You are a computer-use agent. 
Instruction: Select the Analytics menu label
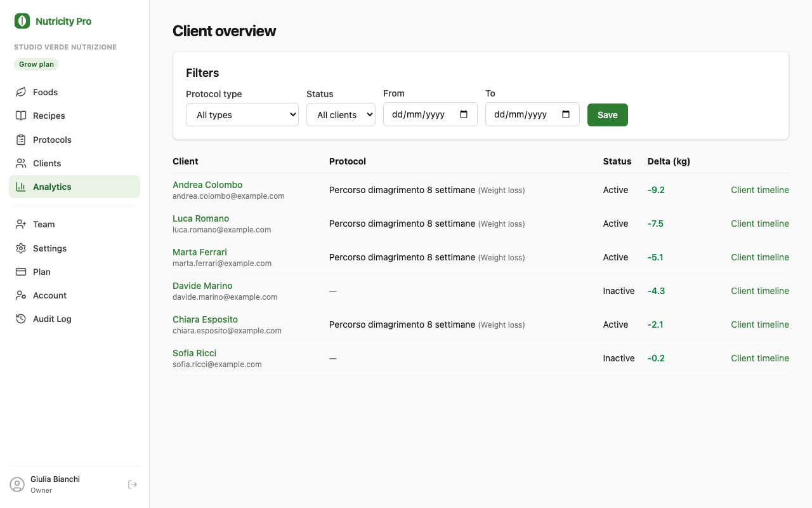[52, 187]
